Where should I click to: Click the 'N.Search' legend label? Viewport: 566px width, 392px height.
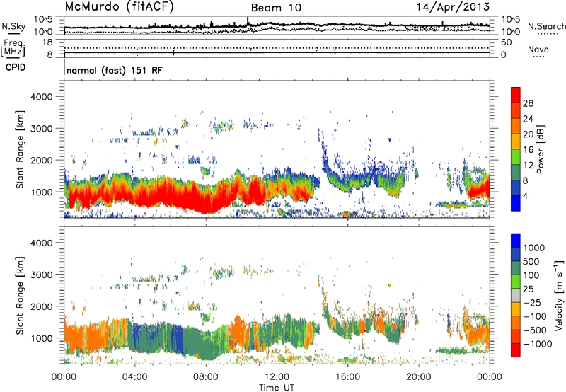pyautogui.click(x=546, y=26)
